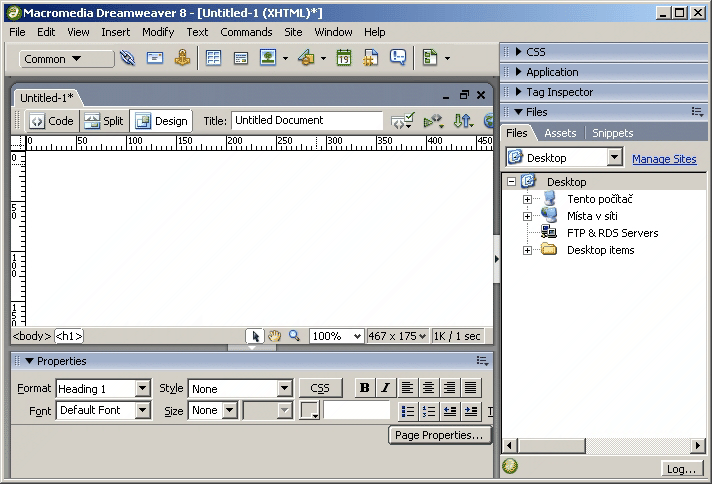Screen dimensions: 712x484
Task: Choose the Hand tool in status bar
Action: (x=274, y=336)
